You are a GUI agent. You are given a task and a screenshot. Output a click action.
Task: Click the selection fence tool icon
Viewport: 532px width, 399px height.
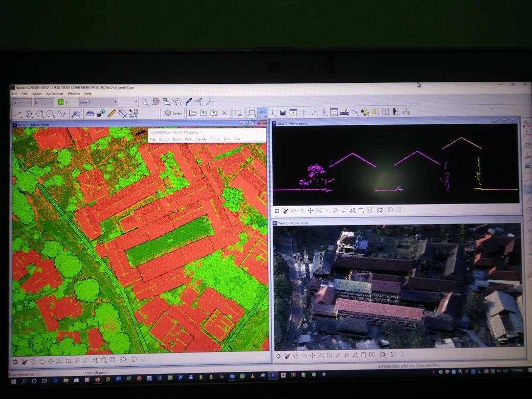point(238,113)
